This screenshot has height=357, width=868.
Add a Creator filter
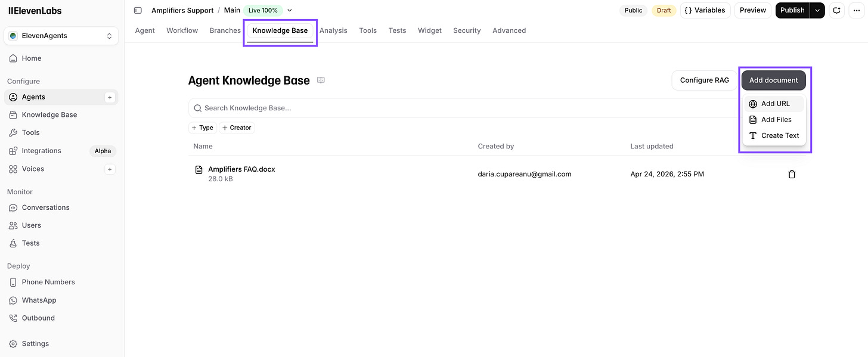[x=237, y=128]
